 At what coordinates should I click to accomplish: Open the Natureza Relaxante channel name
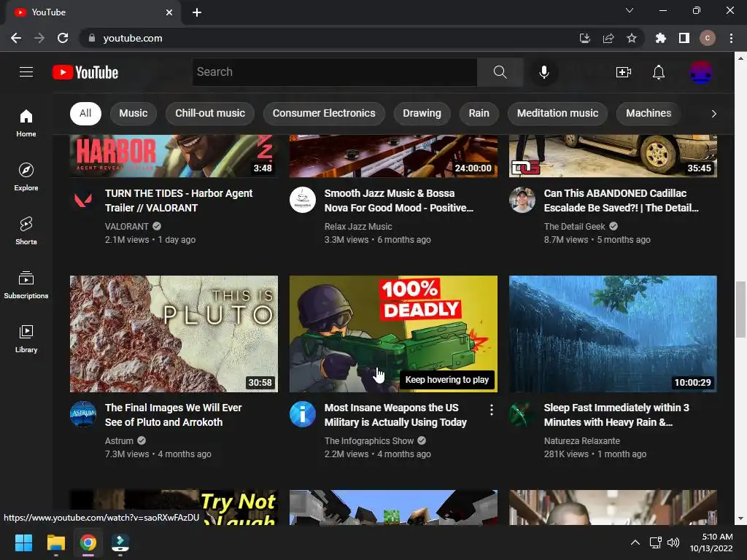tap(581, 441)
